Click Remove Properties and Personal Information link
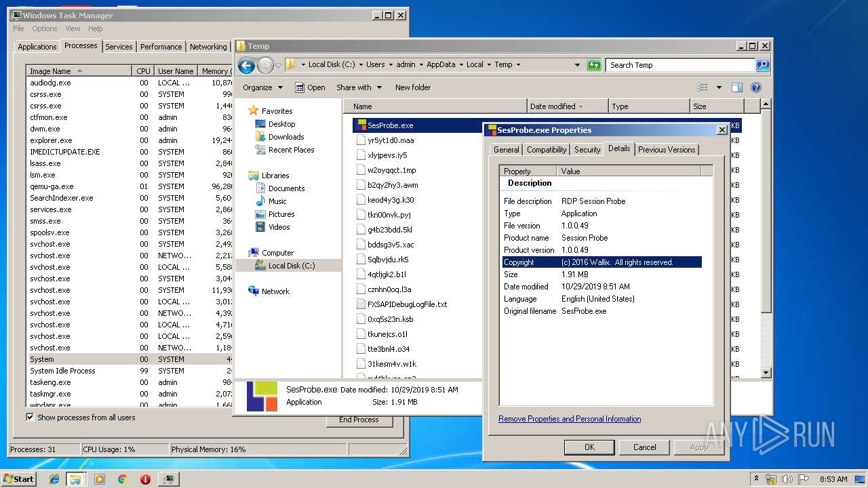Image resolution: width=868 pixels, height=488 pixels. pos(570,419)
